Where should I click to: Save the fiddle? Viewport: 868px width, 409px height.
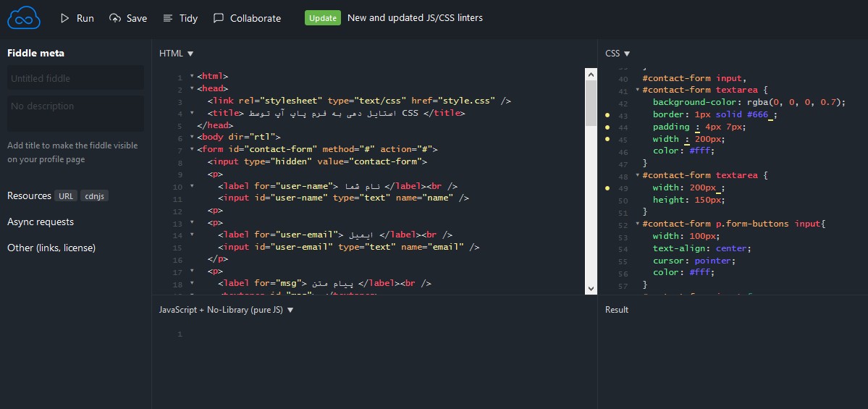128,18
